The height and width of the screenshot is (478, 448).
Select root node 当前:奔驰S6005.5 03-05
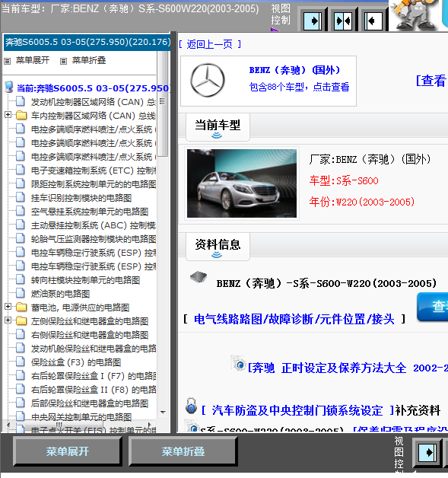tap(94, 88)
